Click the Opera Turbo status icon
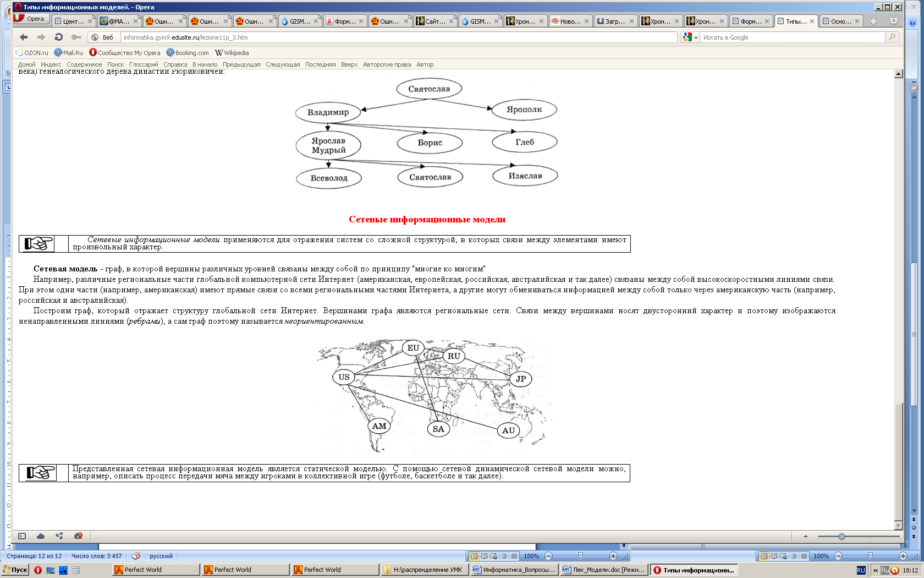The width and height of the screenshot is (924, 578). (x=78, y=536)
